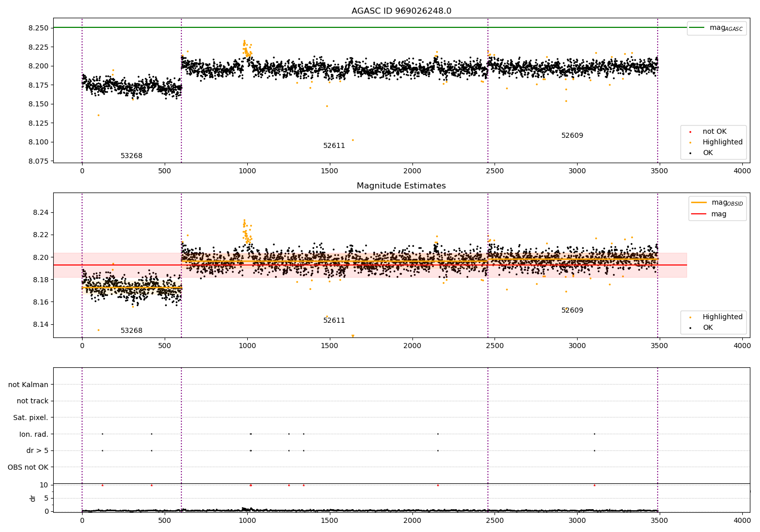Viewport: 760px width, 532px height.
Task: Click the 8.125 y-axis tick label
Action: (x=39, y=123)
